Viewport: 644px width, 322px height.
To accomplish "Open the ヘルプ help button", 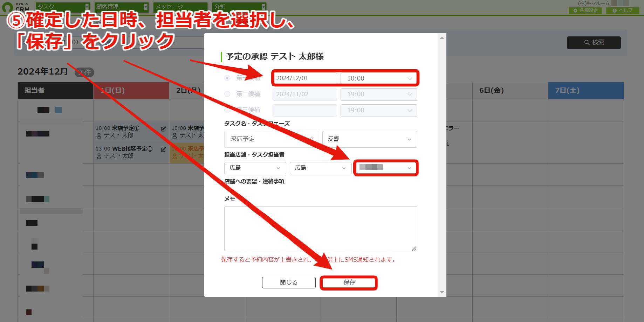I will (x=623, y=10).
